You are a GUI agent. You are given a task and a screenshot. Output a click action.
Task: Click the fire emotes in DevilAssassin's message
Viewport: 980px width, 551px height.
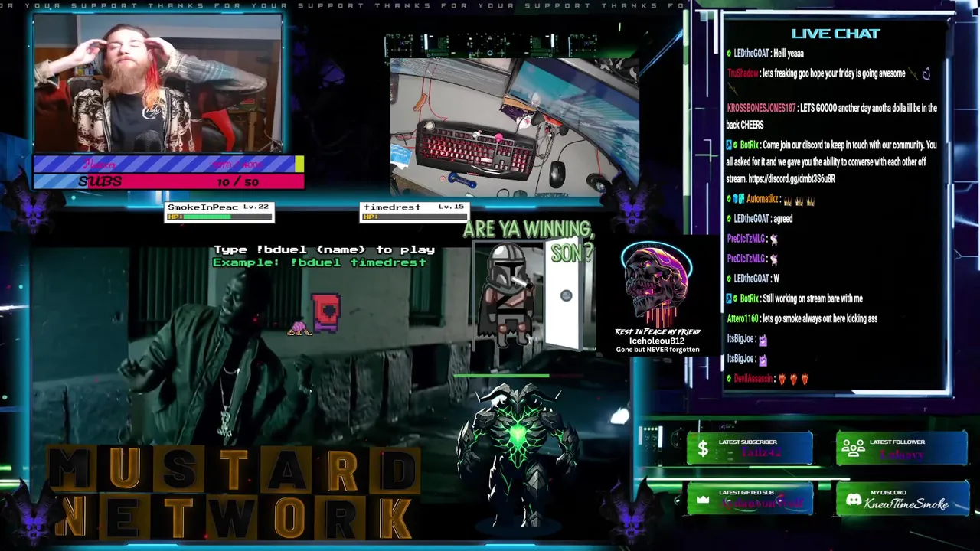(x=792, y=379)
